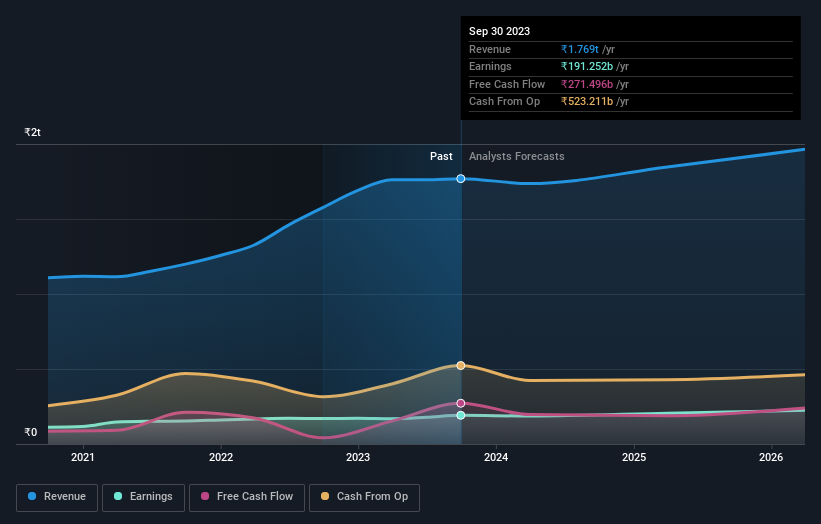Image resolution: width=821 pixels, height=524 pixels.
Task: Click the ₹0 y-axis label
Action: (x=31, y=432)
